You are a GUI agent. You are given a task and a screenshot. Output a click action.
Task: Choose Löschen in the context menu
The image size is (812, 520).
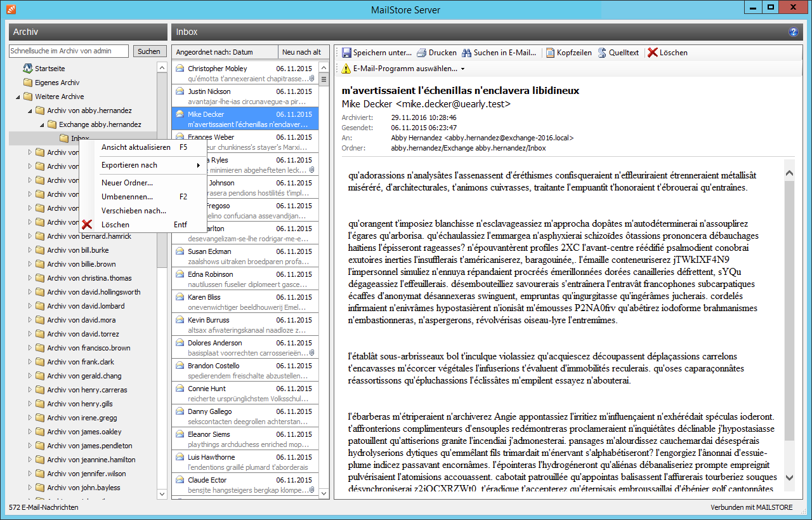tap(143, 225)
